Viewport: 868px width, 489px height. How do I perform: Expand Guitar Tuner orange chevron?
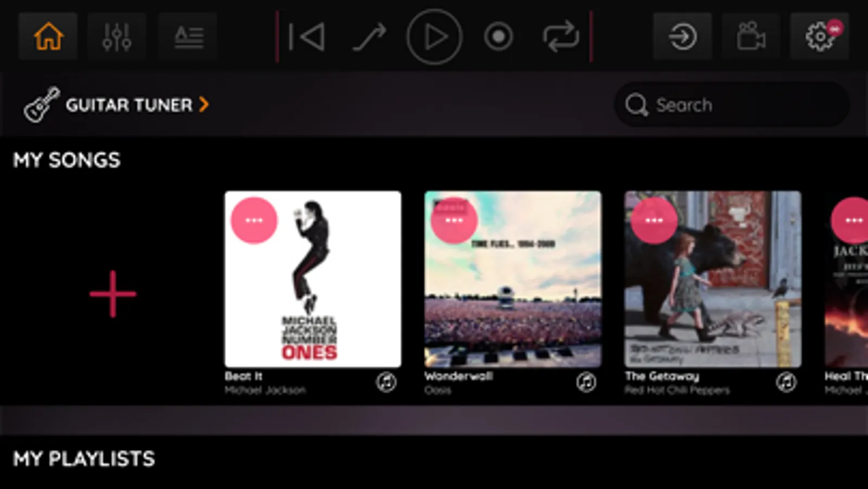point(204,104)
